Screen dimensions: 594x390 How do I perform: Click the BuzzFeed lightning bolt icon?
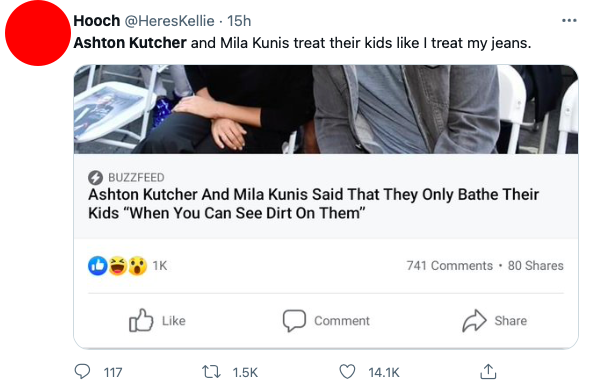click(95, 177)
